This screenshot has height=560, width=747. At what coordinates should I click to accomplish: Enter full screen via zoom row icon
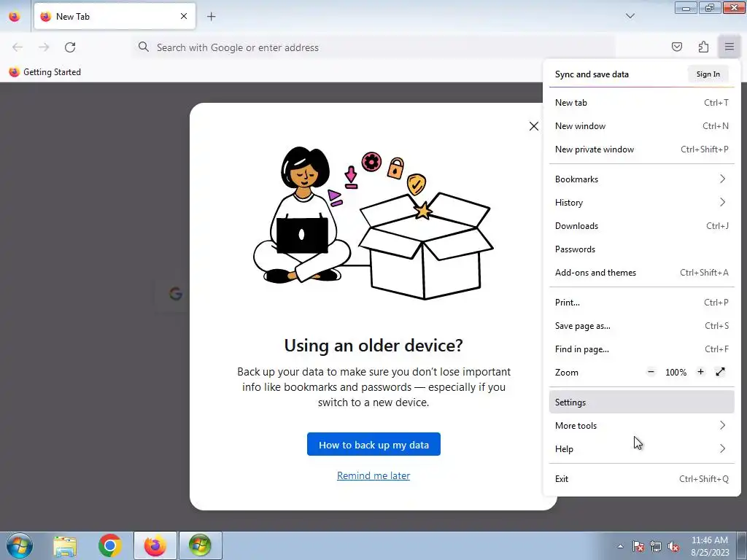[x=720, y=372]
